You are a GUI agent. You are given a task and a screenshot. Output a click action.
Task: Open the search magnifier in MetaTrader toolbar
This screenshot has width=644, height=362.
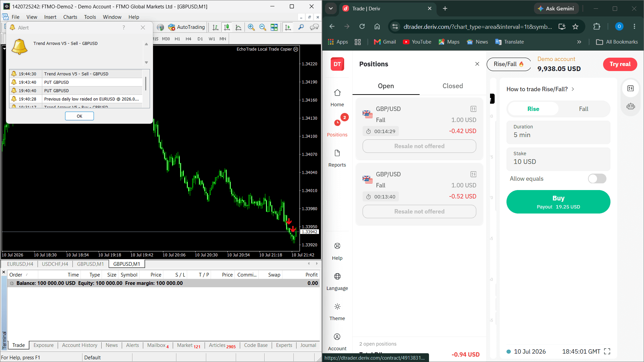point(301,27)
